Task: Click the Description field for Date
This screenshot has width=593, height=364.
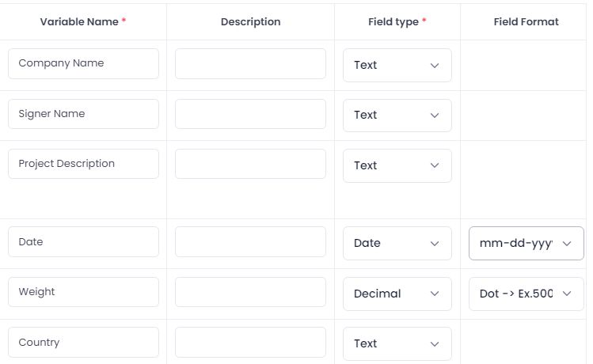Action: (250, 242)
